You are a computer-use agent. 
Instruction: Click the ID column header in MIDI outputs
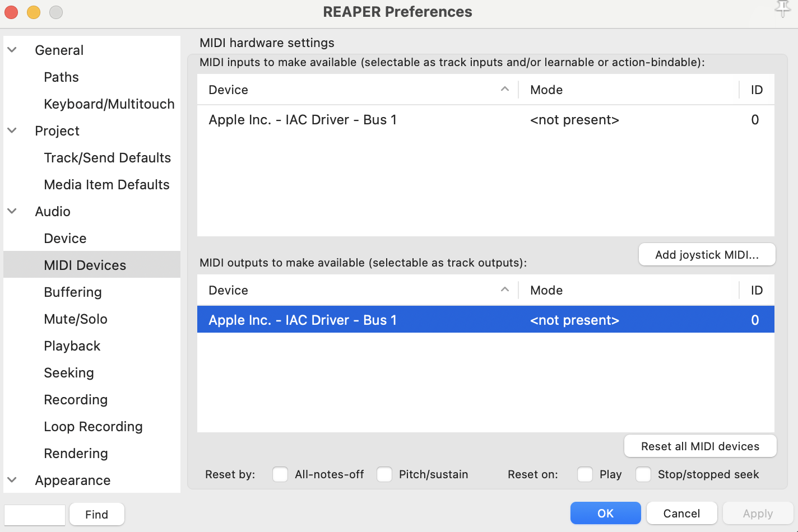click(757, 290)
